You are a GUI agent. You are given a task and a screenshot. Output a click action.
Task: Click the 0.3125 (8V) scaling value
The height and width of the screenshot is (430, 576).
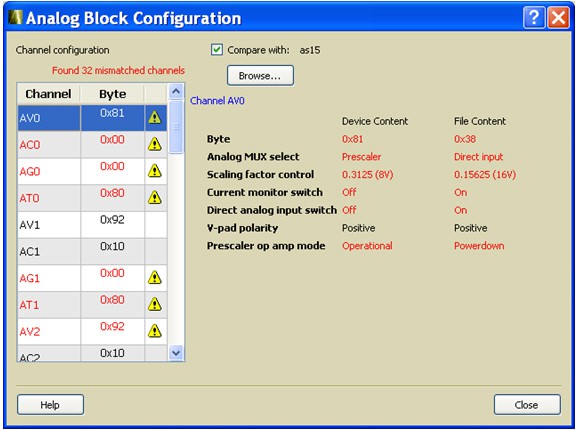tap(367, 174)
